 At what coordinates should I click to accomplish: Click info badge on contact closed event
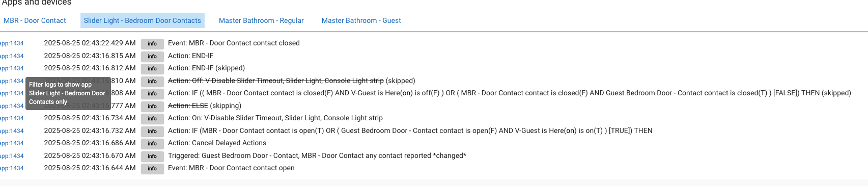click(x=152, y=44)
